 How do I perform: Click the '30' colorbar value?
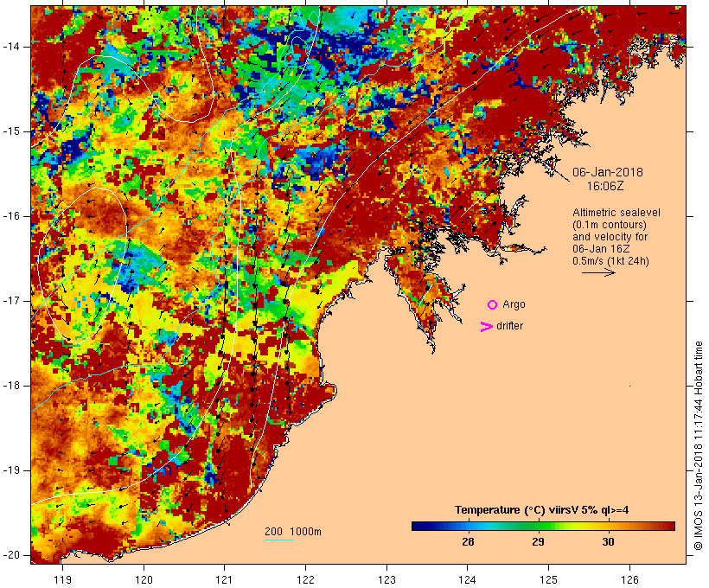pos(608,542)
